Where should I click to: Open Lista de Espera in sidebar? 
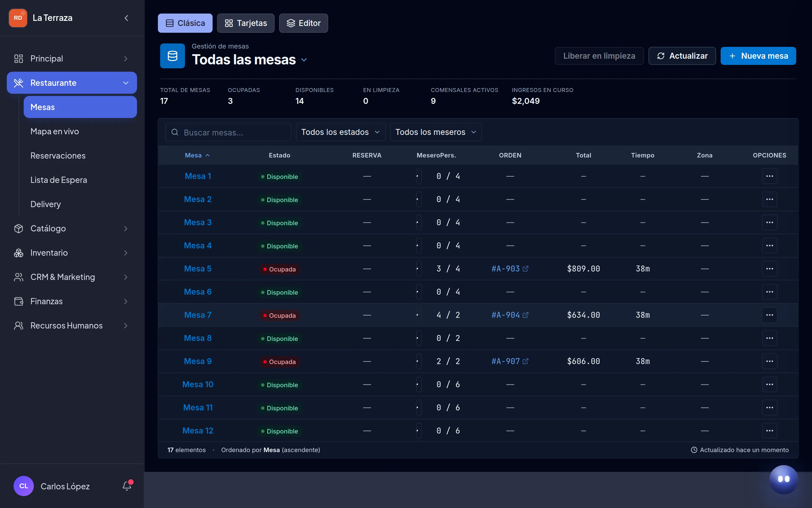(x=80, y=180)
